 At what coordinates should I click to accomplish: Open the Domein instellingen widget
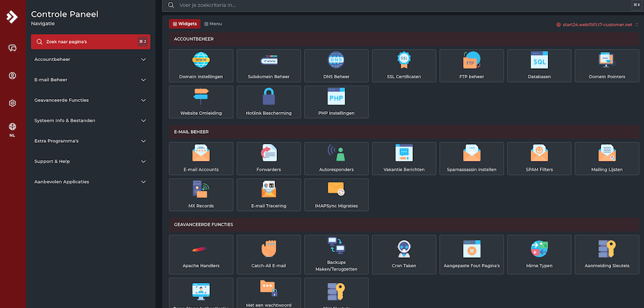point(201,66)
